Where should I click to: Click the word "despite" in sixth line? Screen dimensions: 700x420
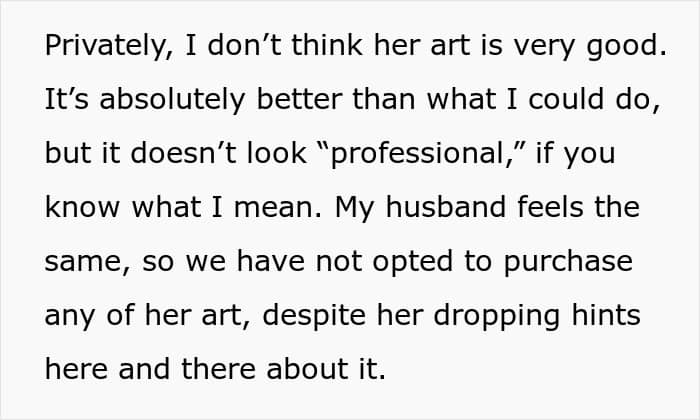click(314, 316)
